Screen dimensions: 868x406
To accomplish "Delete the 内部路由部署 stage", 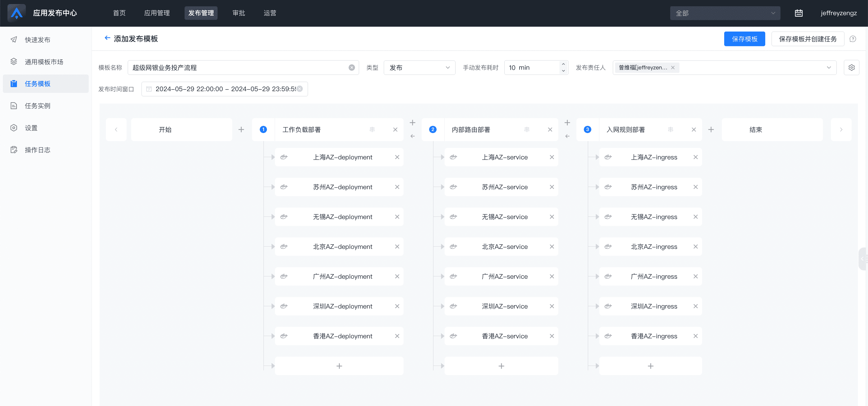I will 550,130.
